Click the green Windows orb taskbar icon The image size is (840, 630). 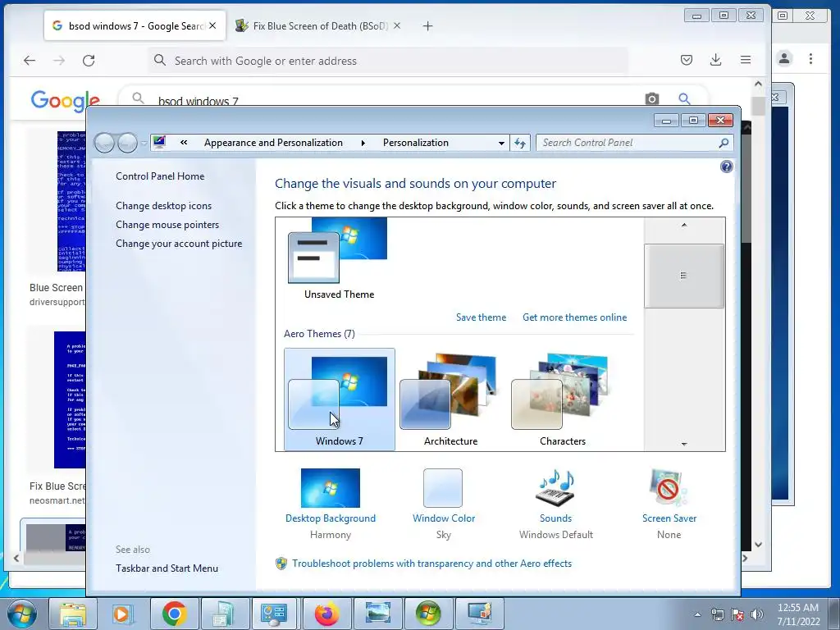pyautogui.click(x=428, y=614)
